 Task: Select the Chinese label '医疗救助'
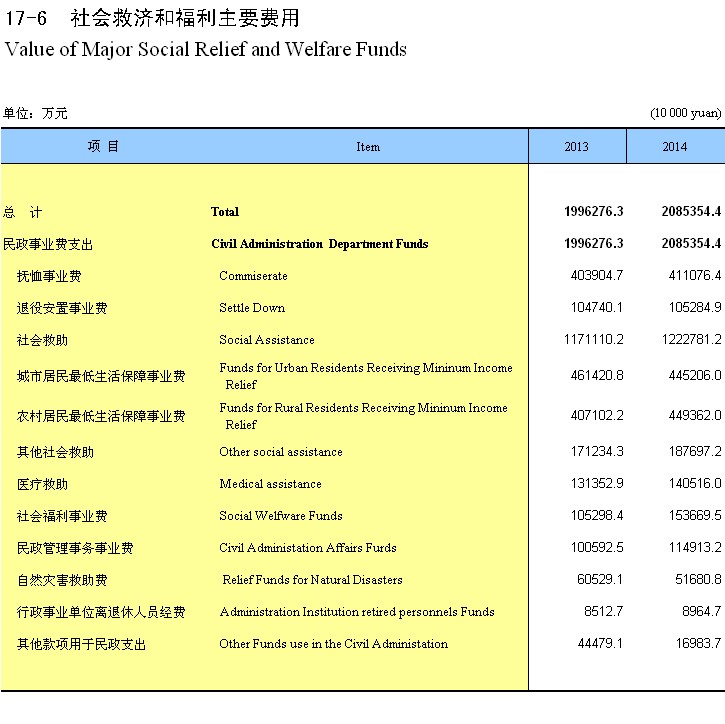coord(42,484)
